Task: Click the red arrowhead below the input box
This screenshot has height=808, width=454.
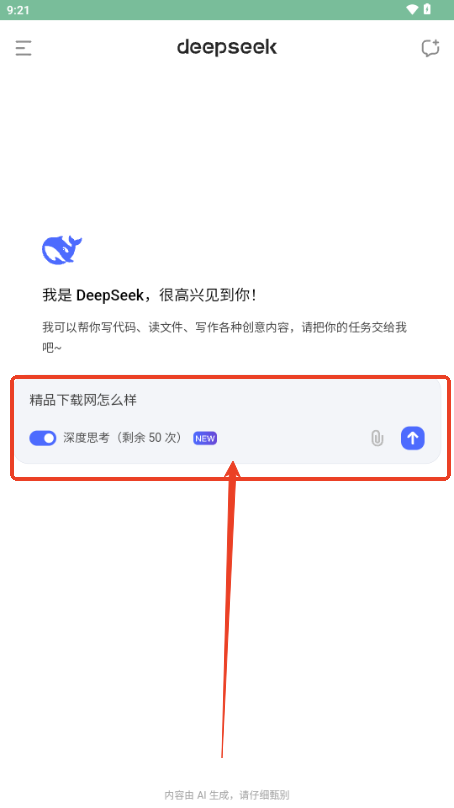Action: tap(233, 470)
